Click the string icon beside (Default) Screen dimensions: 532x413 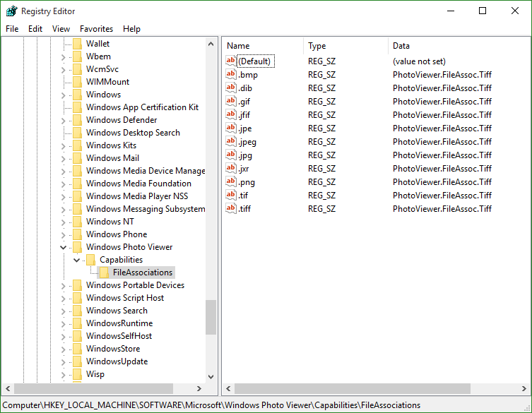tap(231, 61)
